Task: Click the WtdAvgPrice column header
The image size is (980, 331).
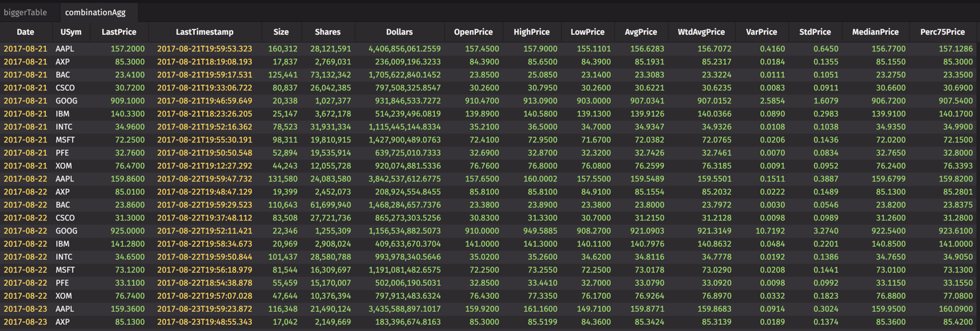Action: [701, 32]
